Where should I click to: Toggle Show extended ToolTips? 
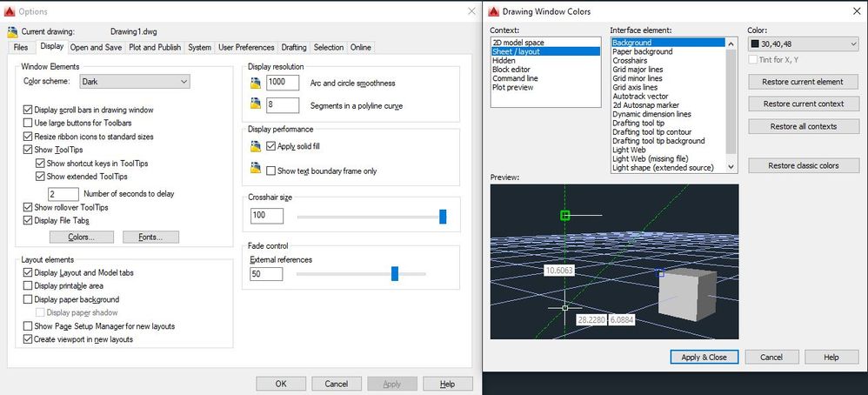40,177
